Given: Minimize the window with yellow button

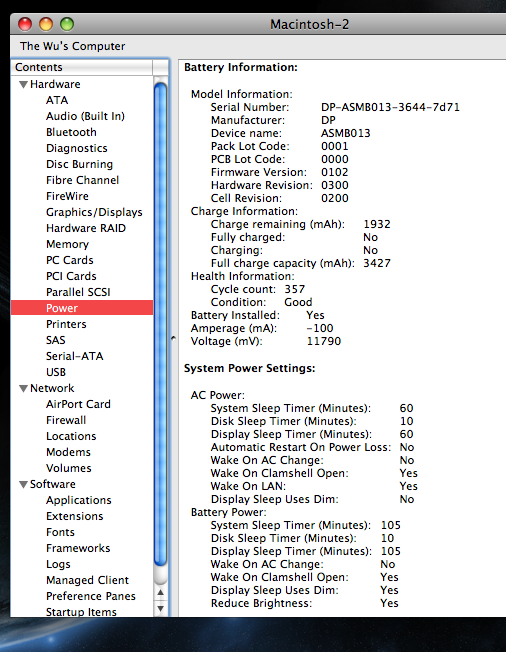Looking at the screenshot, I should (46, 24).
